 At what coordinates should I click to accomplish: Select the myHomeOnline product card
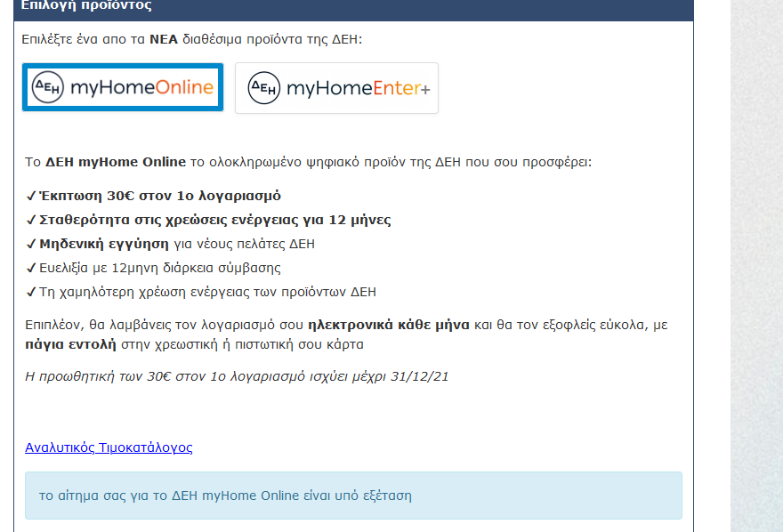[x=123, y=87]
